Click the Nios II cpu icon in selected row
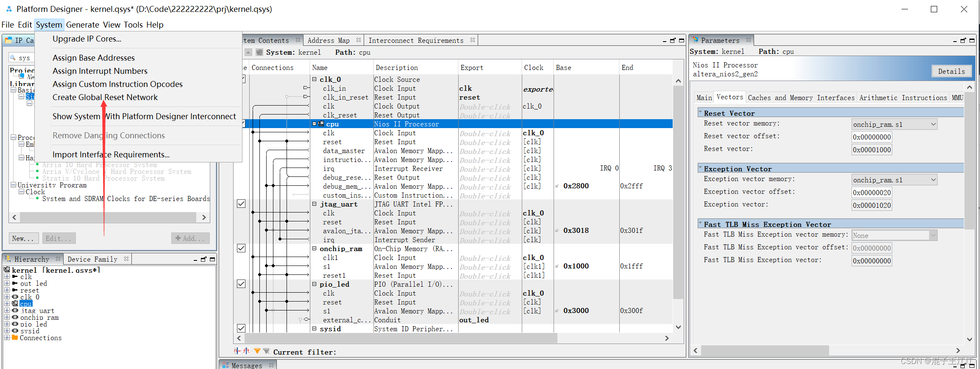 pyautogui.click(x=321, y=124)
